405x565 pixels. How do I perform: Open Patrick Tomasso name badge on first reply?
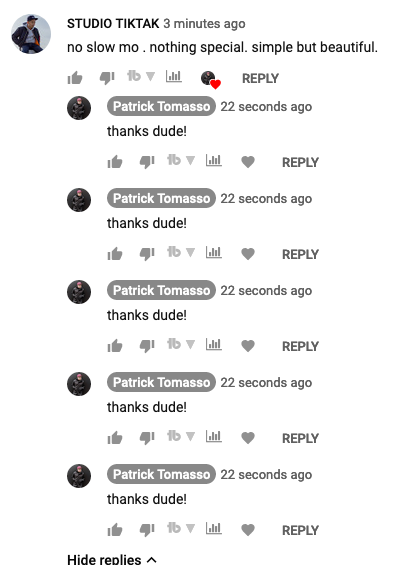pyautogui.click(x=161, y=106)
